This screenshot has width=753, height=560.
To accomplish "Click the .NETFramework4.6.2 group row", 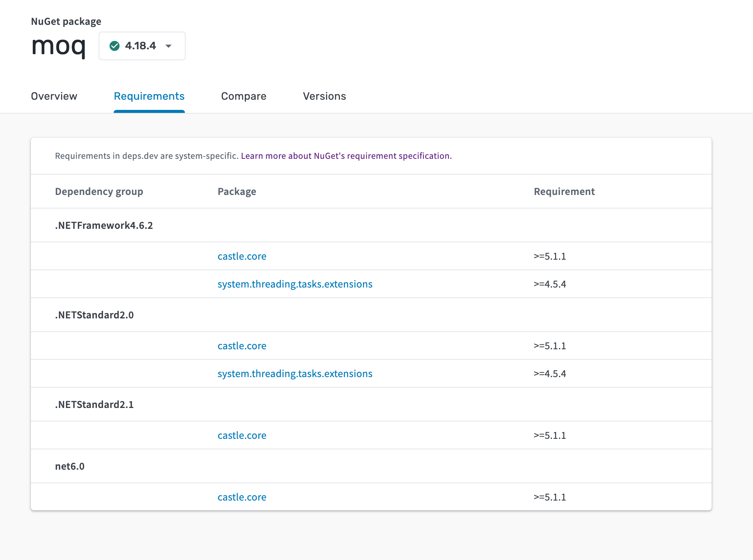I will (x=371, y=225).
